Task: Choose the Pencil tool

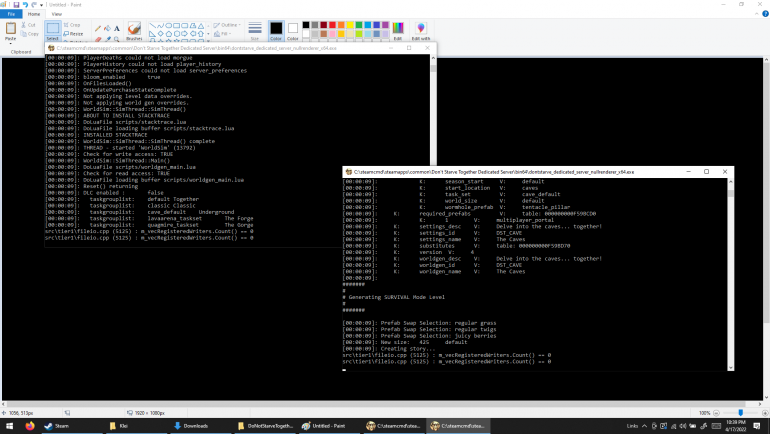Action: tap(98, 28)
